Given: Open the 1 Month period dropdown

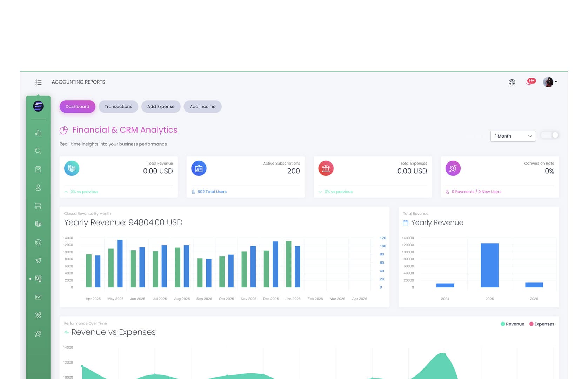Looking at the screenshot, I should (513, 136).
